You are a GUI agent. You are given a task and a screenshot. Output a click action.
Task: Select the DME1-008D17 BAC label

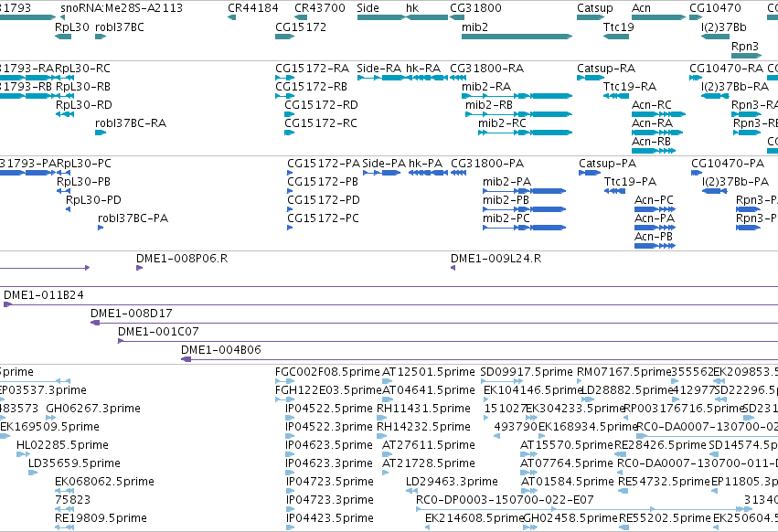click(132, 314)
